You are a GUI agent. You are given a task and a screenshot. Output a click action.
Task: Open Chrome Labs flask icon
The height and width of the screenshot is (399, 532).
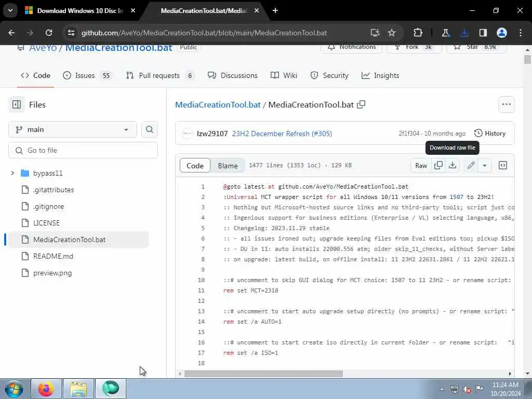pos(445,33)
